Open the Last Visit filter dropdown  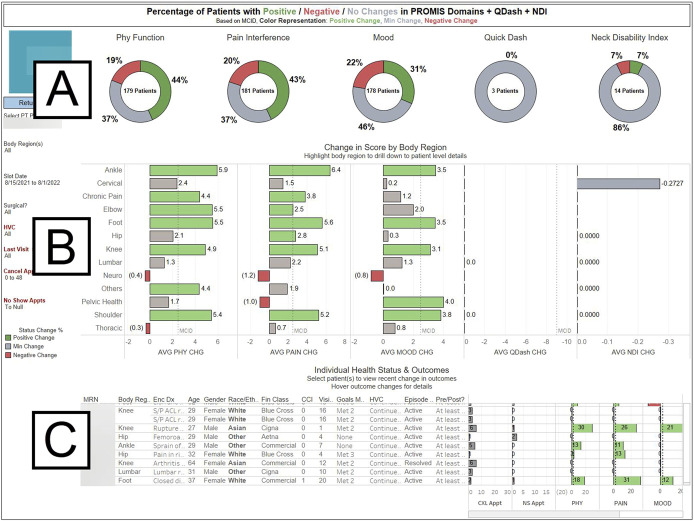[16, 252]
